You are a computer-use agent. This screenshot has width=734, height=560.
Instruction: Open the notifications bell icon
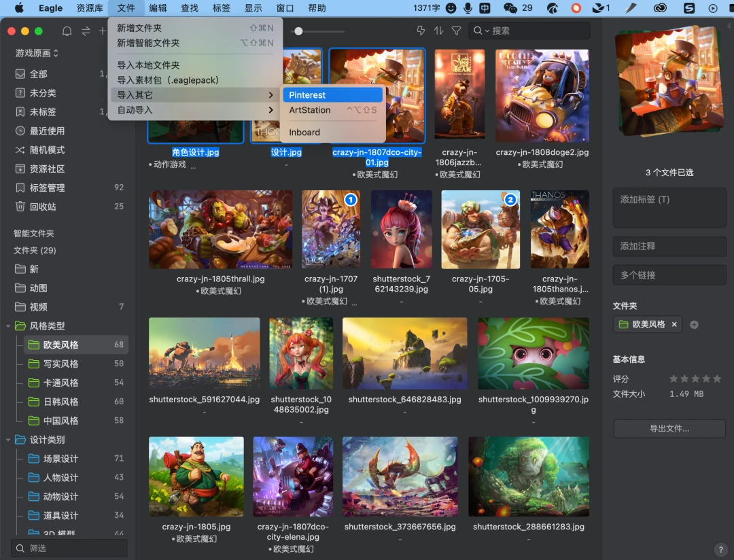67,31
